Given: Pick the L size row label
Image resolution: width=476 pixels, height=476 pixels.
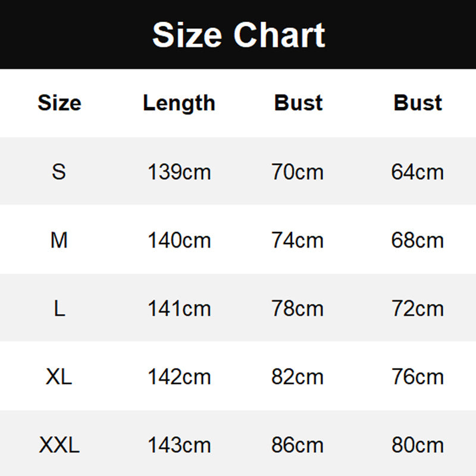Looking at the screenshot, I should pyautogui.click(x=59, y=309).
